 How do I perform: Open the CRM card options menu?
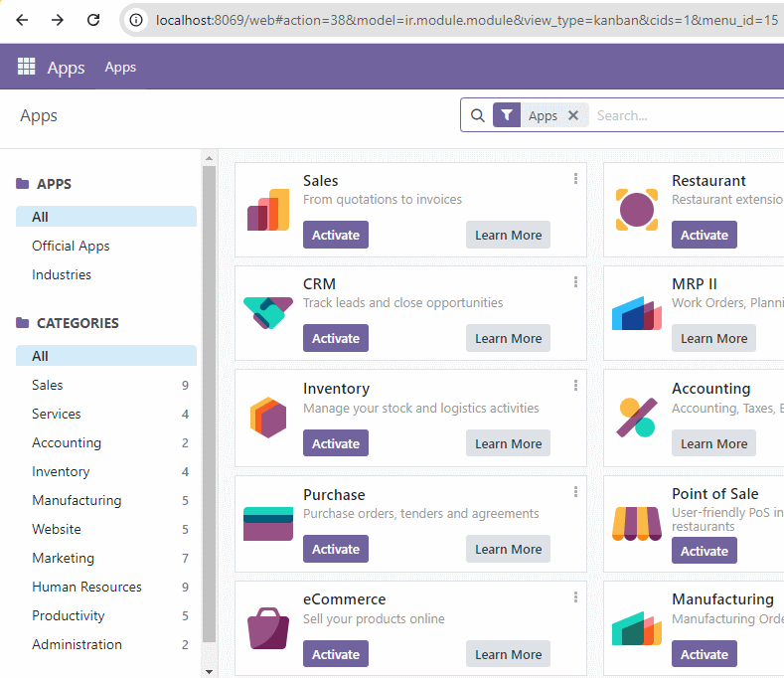click(575, 282)
